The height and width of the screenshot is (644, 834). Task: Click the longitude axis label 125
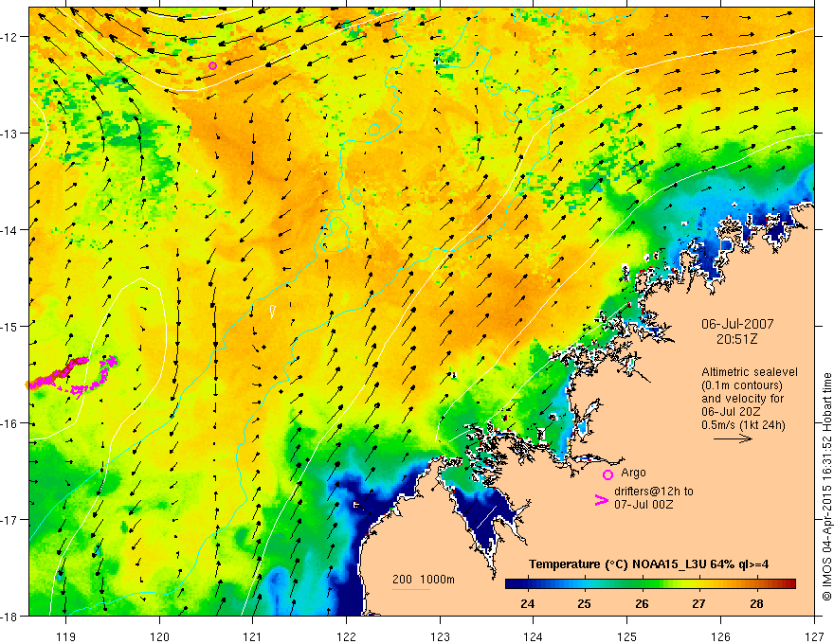coord(627,636)
